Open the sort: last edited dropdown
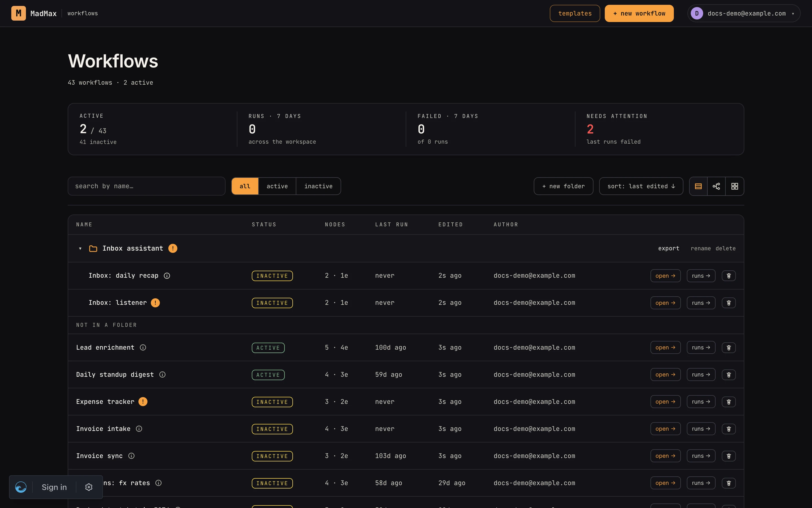The image size is (812, 508). click(x=641, y=186)
